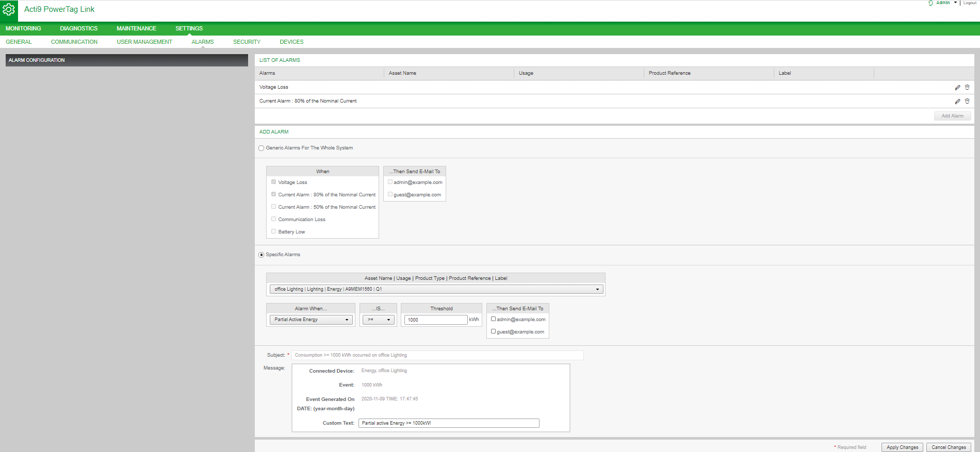Check Current Alarm 50% of Nominal Current
The width and height of the screenshot is (980, 452).
point(273,207)
